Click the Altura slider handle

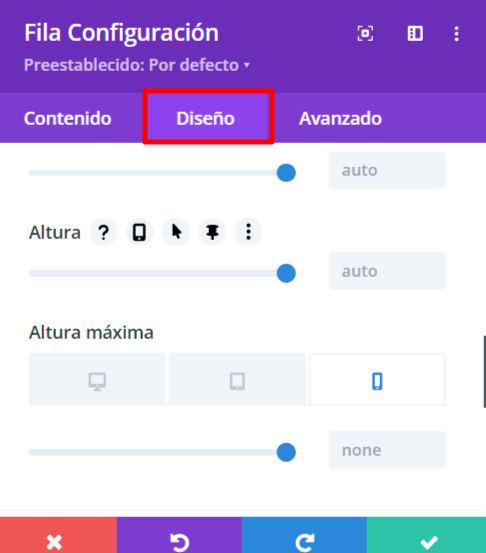[x=286, y=273]
